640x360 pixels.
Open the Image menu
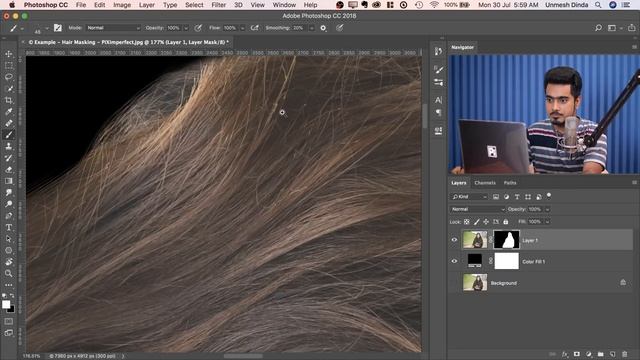pos(122,5)
